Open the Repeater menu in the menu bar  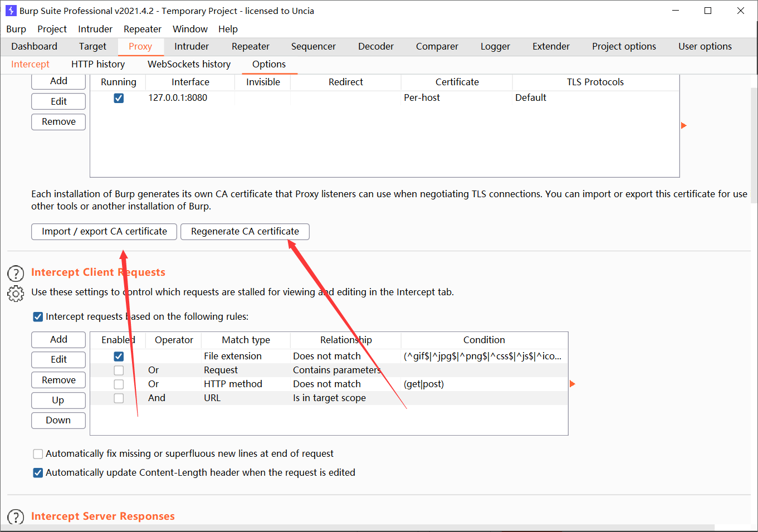(143, 29)
